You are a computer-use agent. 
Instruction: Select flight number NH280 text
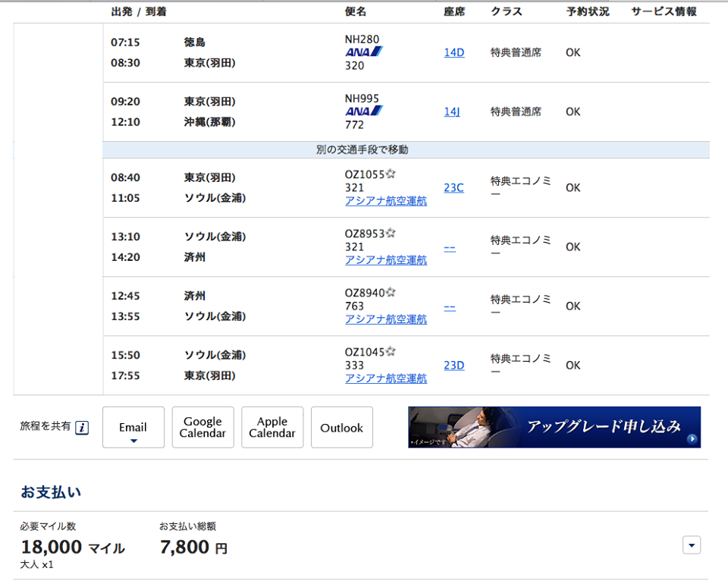(x=362, y=39)
